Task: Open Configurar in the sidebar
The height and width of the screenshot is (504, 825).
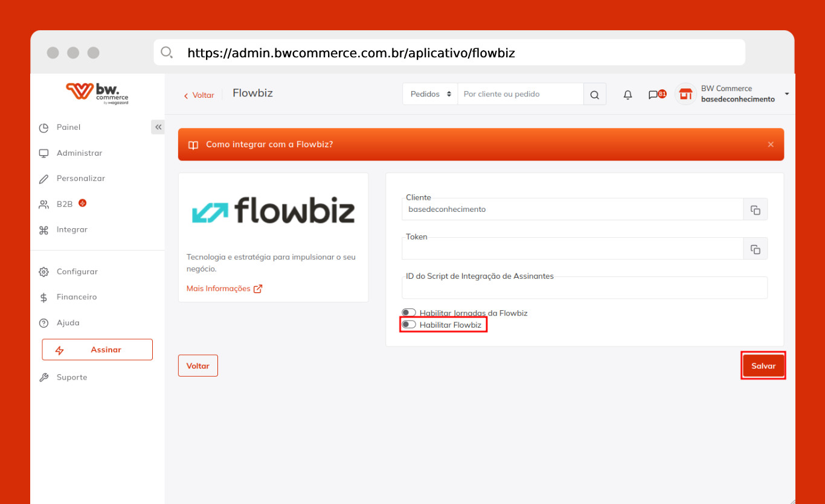Action: click(x=77, y=272)
